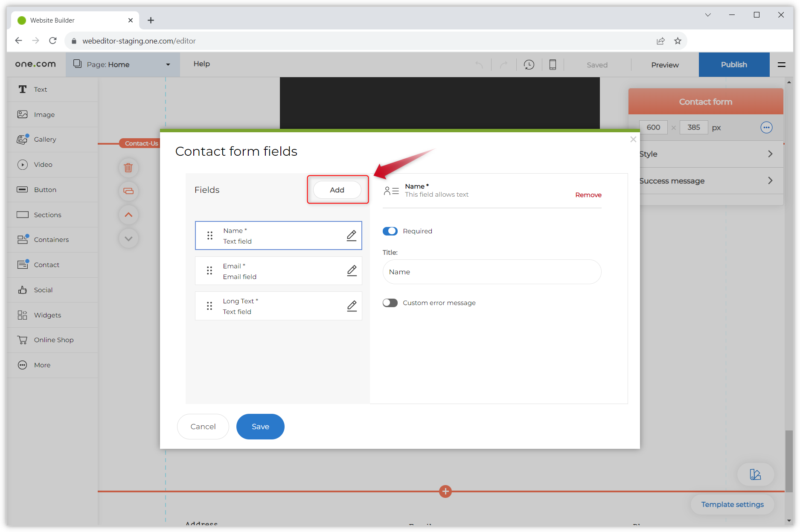Toggle the Required switch off
This screenshot has height=532, width=800.
[x=390, y=231]
